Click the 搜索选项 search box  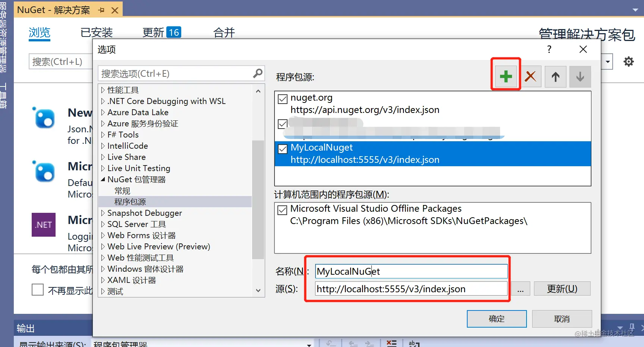[181, 73]
